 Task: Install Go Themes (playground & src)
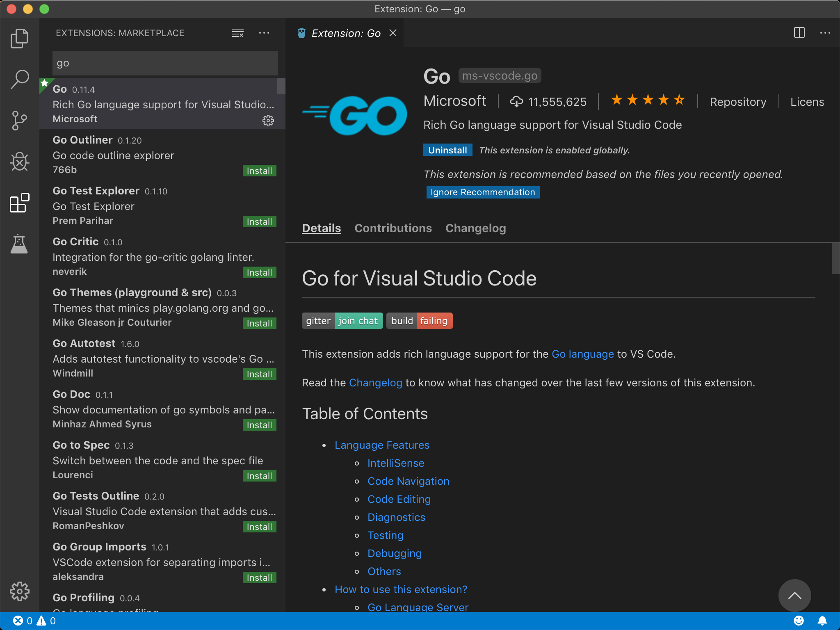[x=259, y=323]
